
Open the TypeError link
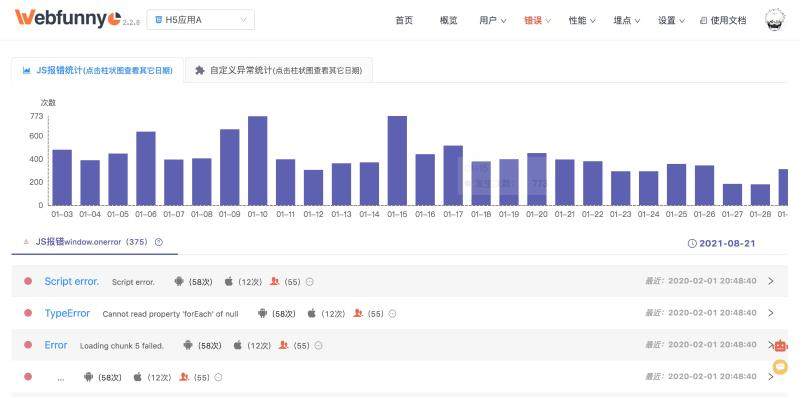(x=67, y=313)
